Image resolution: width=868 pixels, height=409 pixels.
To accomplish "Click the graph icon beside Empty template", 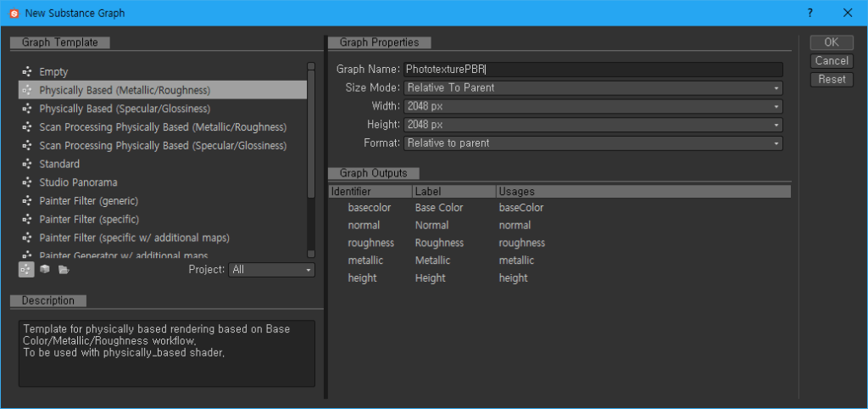I will (x=27, y=72).
